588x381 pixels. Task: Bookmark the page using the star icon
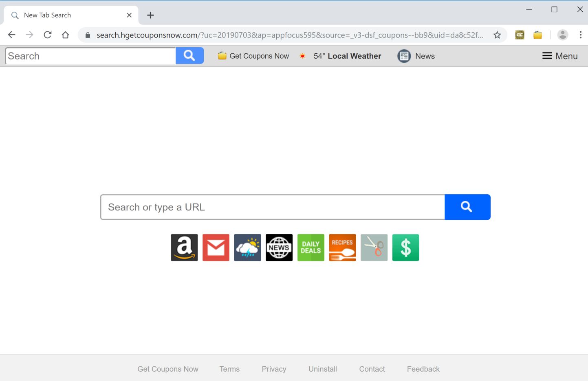tap(497, 35)
